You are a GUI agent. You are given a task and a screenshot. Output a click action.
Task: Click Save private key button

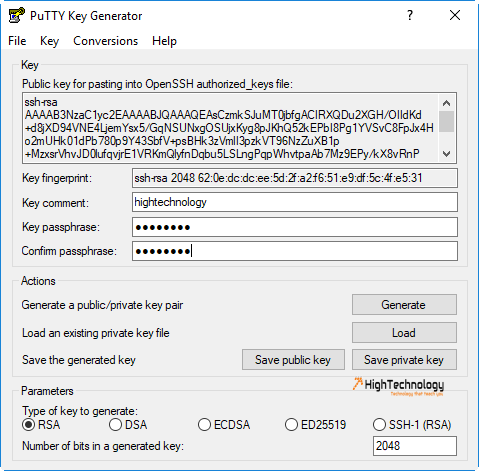pos(404,360)
